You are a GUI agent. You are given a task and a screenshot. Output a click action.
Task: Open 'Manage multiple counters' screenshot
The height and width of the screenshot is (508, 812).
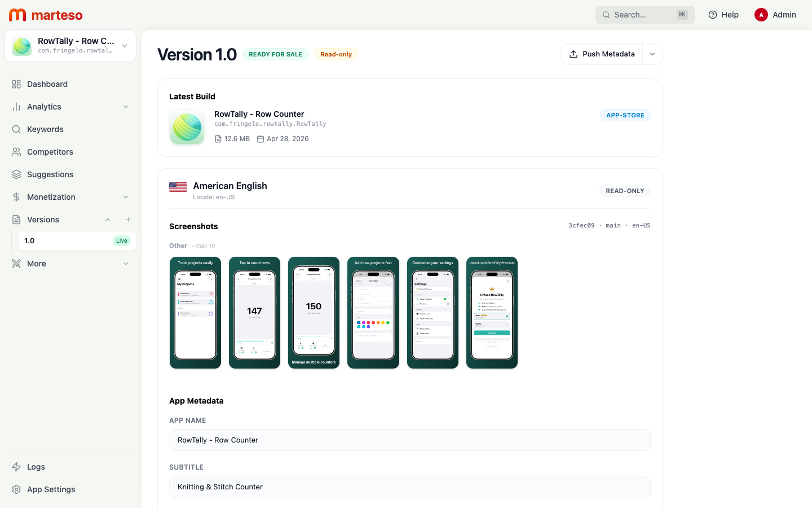(314, 313)
